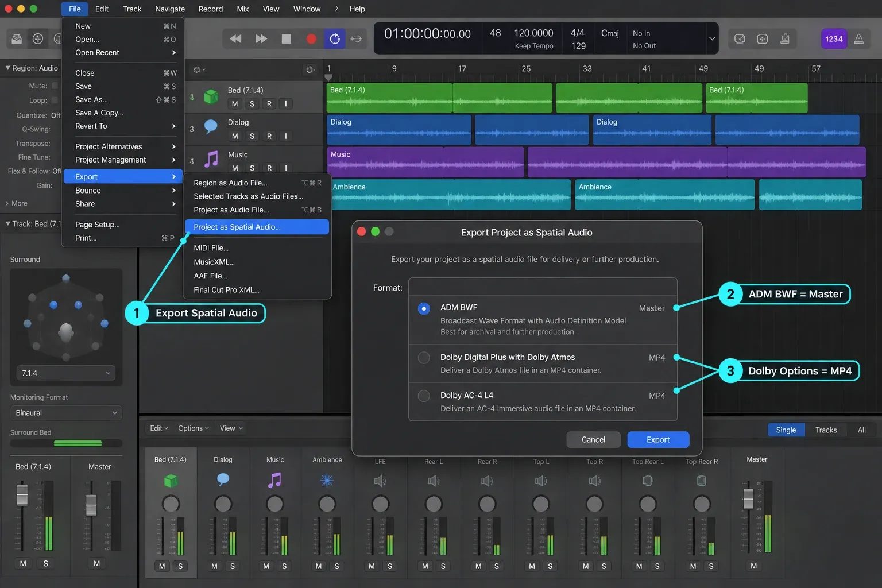882x588 pixels.
Task: Choose Save As in the File menu
Action: click(x=123, y=99)
